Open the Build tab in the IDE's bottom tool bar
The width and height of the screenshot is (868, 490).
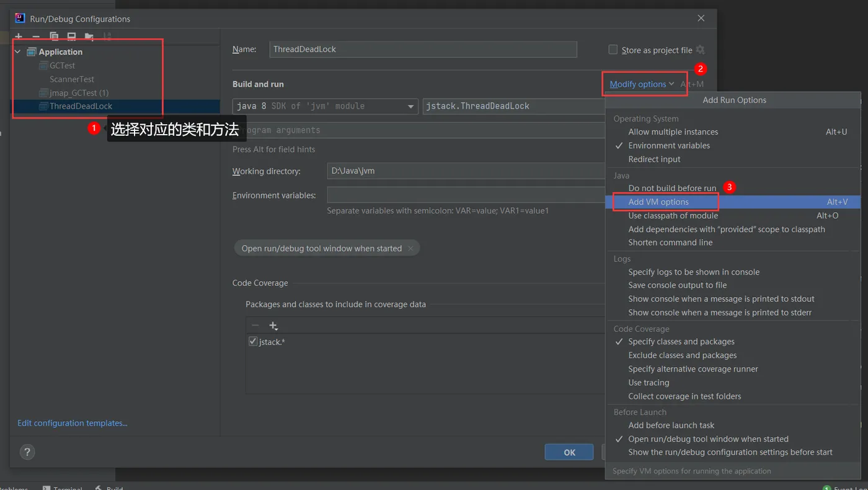[110, 487]
